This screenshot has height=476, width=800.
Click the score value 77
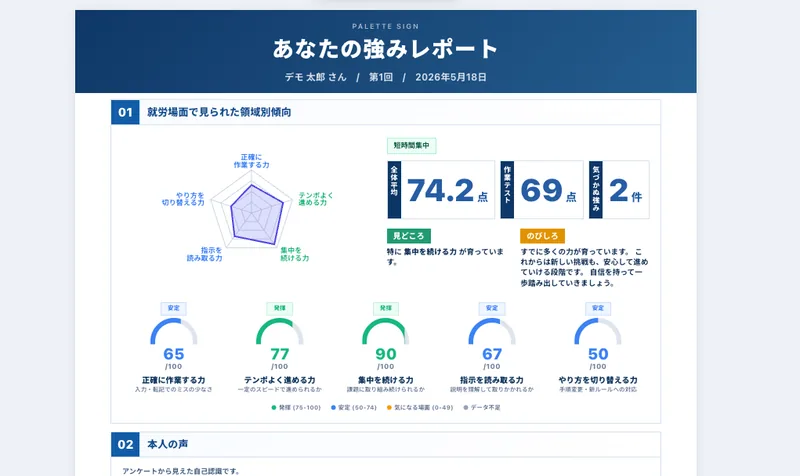point(280,354)
